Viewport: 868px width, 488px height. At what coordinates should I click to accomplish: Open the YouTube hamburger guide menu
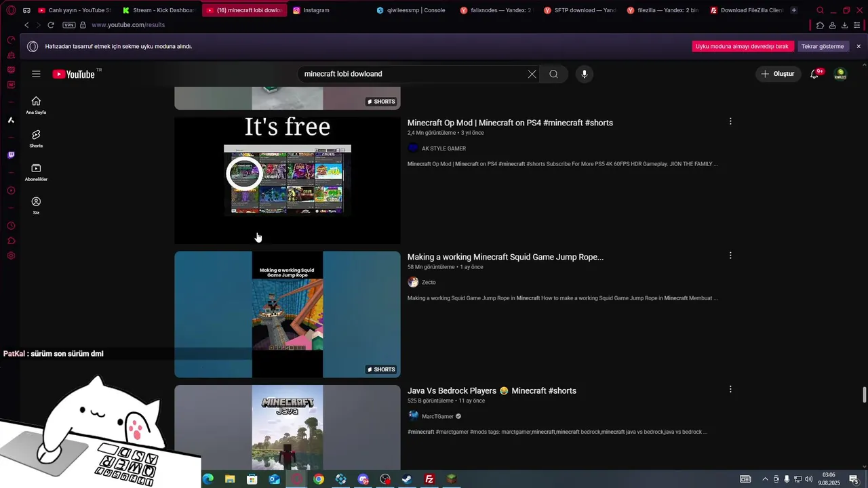36,74
